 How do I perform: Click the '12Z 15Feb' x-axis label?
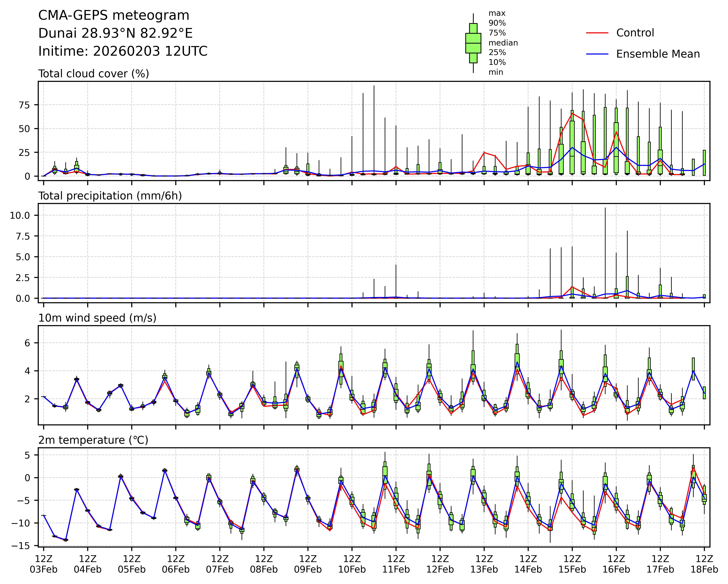tap(572, 564)
